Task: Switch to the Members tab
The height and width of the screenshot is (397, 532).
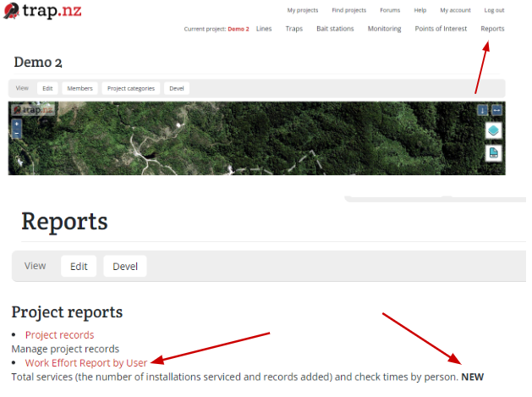Action: point(80,88)
